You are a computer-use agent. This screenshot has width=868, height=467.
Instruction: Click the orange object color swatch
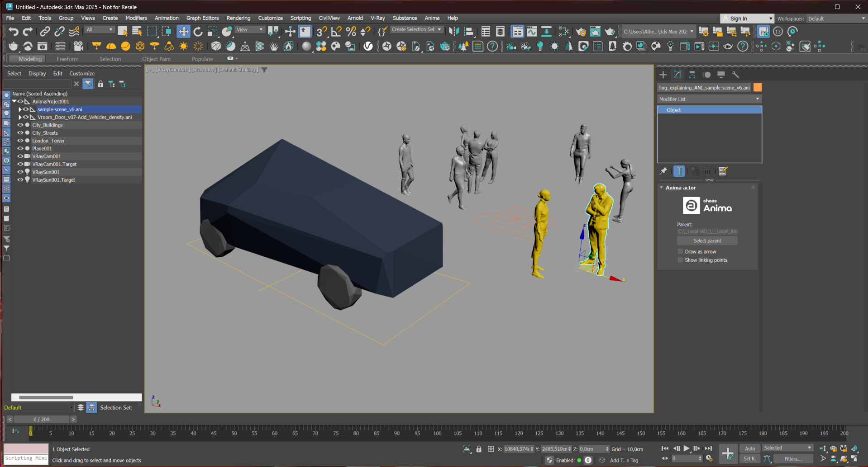click(x=758, y=88)
